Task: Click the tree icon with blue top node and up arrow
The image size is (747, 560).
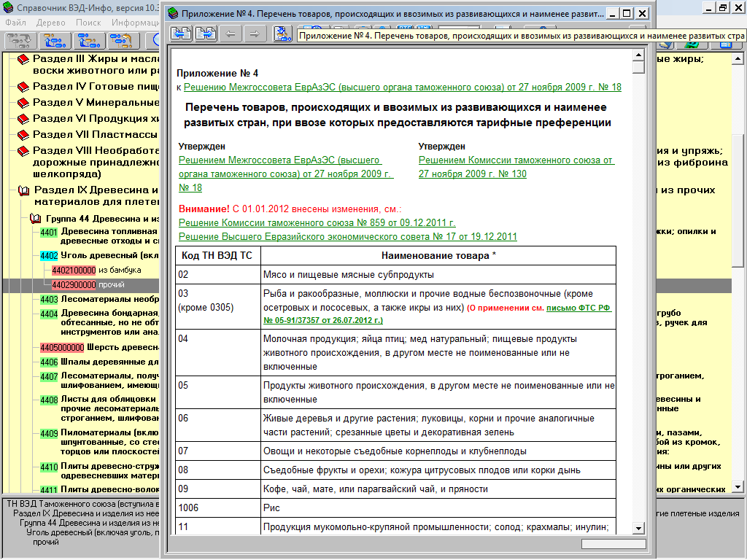Action: 89,41
